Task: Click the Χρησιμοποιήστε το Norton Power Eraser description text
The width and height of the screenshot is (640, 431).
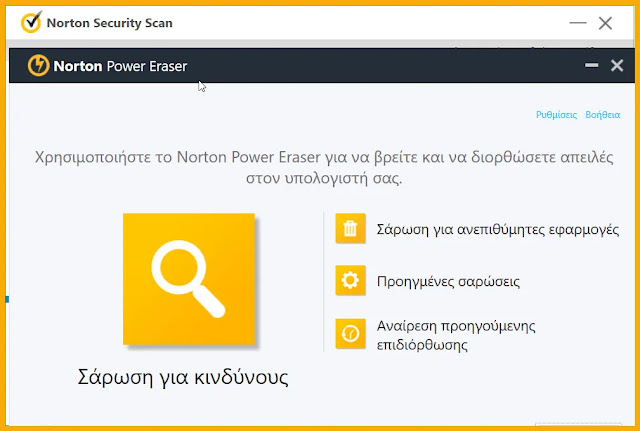Action: 324,167
